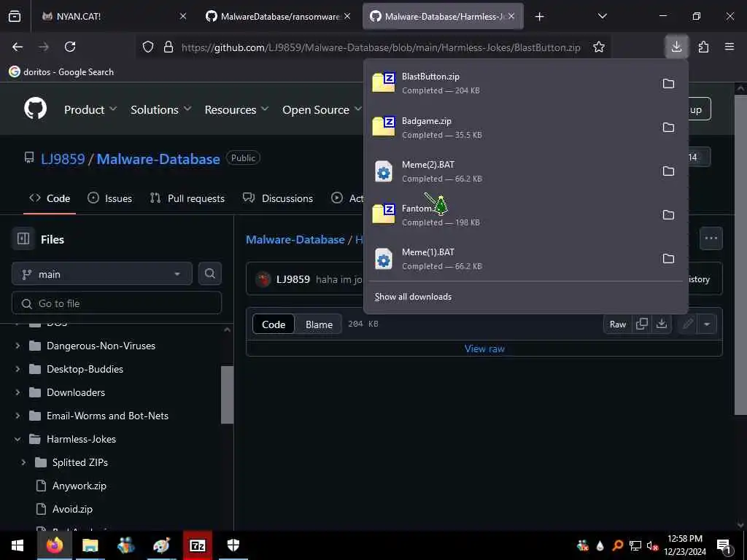Focus the Go to file input
The height and width of the screenshot is (560, 747).
pyautogui.click(x=117, y=303)
